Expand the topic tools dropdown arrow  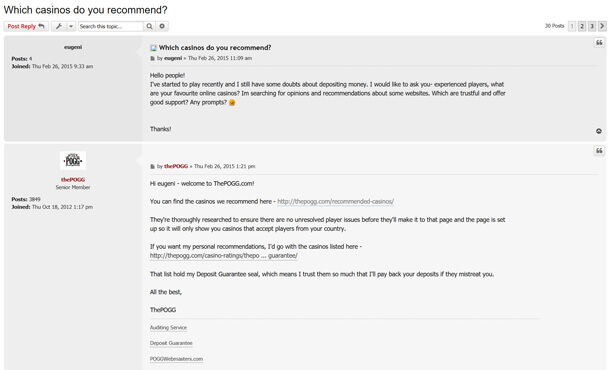71,26
